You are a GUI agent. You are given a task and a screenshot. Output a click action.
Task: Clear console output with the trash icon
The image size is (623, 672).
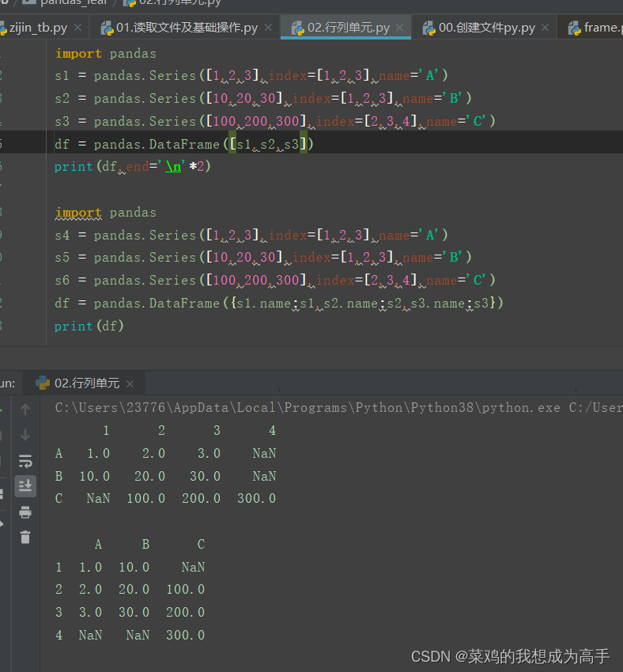point(25,538)
